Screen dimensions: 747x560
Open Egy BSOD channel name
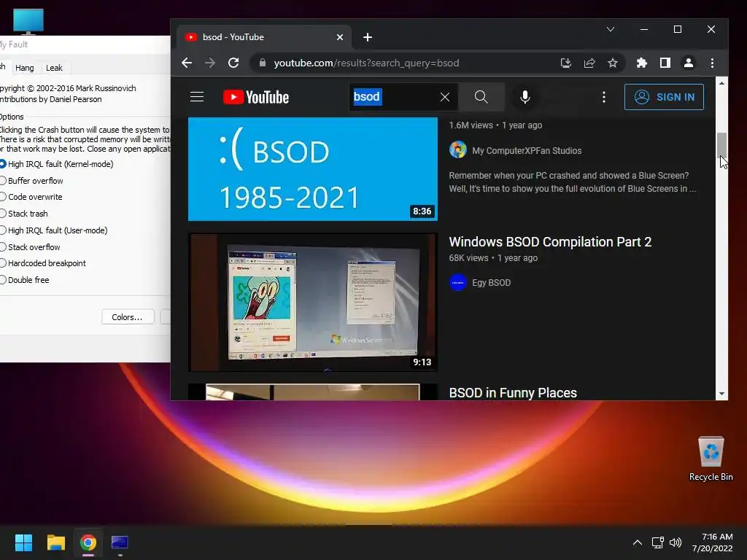491,282
